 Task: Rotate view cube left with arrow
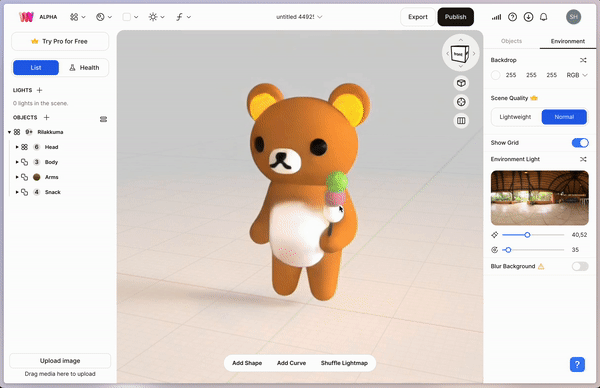coord(447,54)
